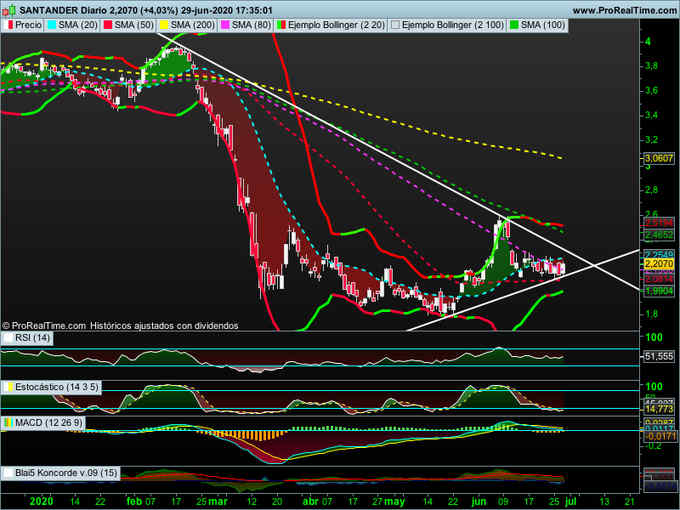Click the 2020 label on time axis

click(41, 501)
